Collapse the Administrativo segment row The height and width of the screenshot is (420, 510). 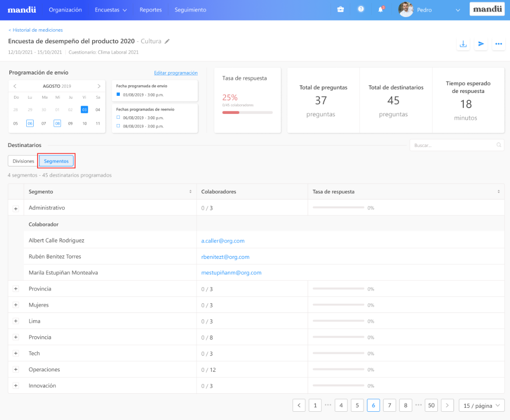point(16,209)
